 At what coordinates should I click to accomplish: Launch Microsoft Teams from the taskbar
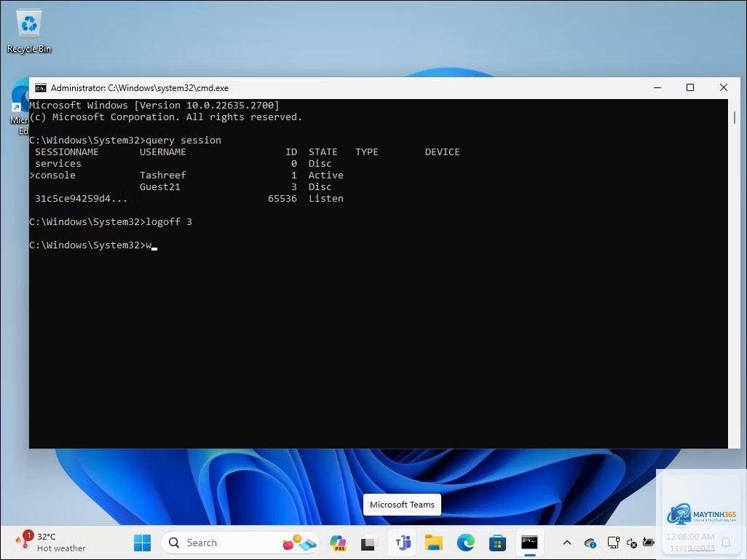tap(403, 543)
